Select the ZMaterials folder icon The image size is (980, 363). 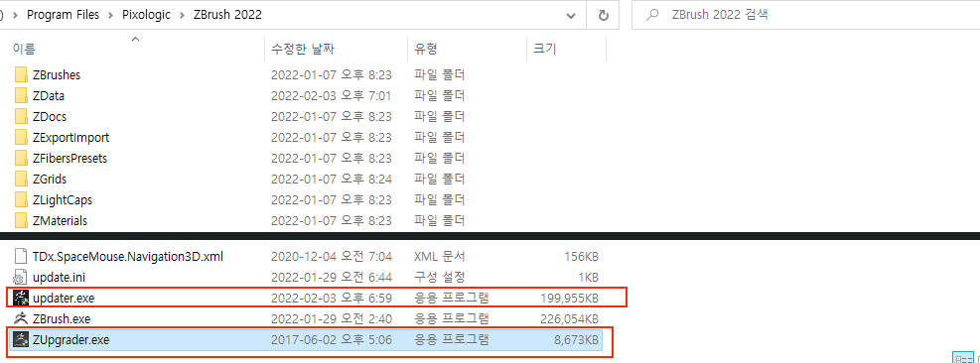point(21,220)
